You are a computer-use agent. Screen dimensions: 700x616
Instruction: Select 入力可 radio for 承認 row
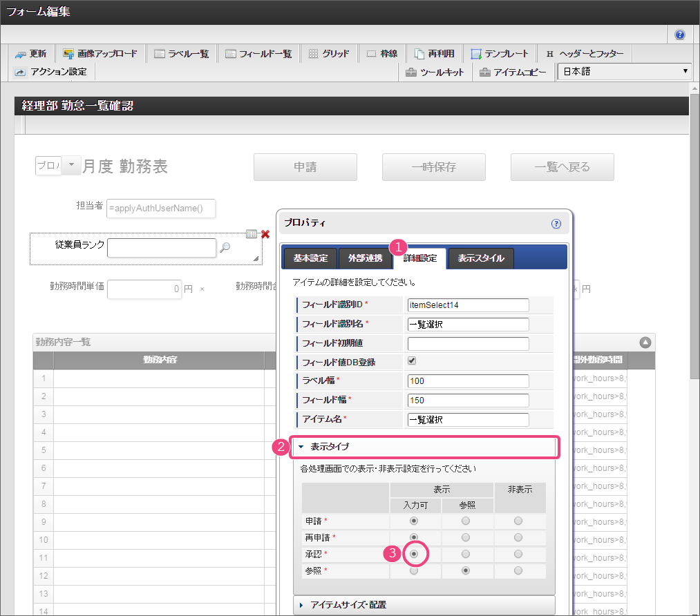(414, 554)
